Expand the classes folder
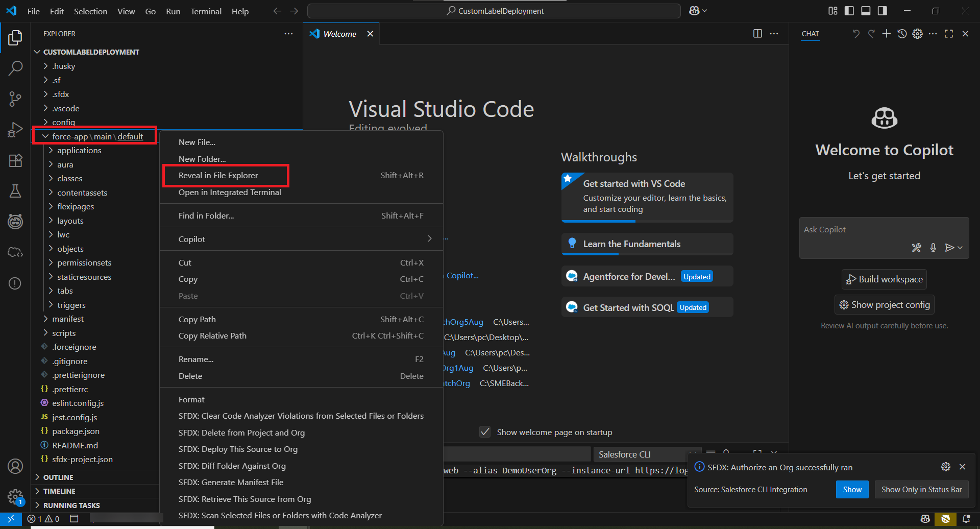The image size is (980, 529). point(70,179)
